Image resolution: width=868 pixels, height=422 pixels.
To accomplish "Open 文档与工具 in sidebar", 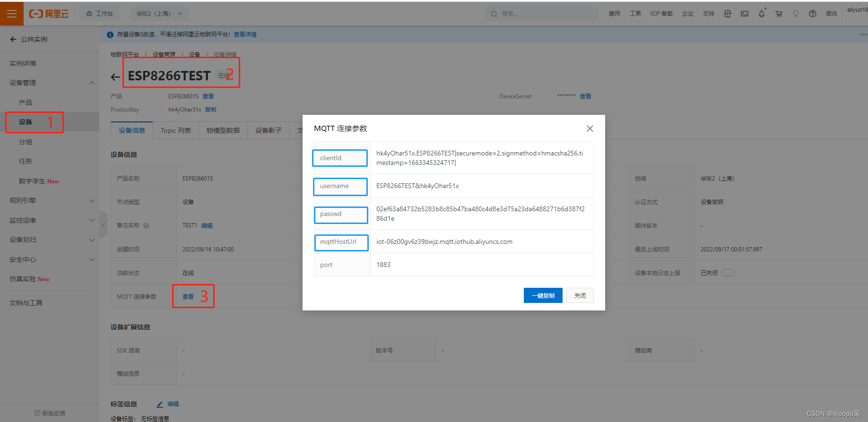I will pyautogui.click(x=26, y=303).
